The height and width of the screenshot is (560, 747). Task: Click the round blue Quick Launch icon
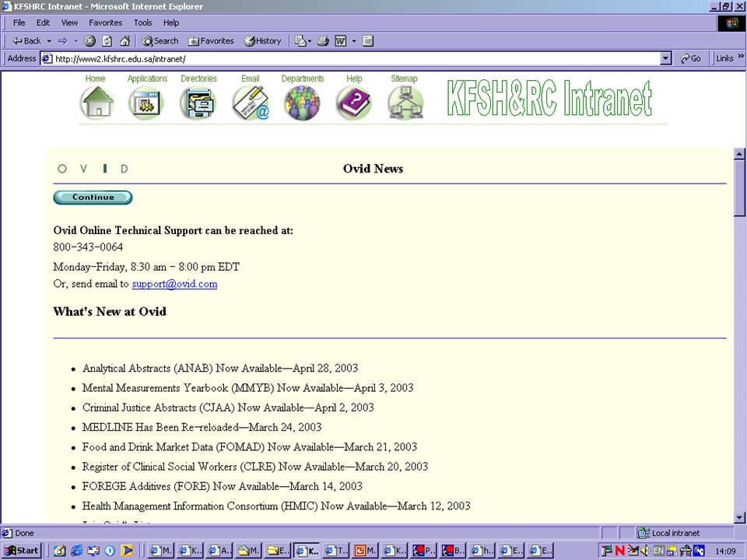pyautogui.click(x=110, y=551)
